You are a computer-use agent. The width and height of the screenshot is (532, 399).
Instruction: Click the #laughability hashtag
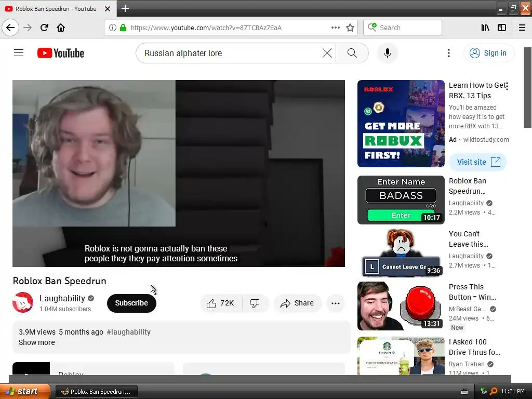(129, 332)
